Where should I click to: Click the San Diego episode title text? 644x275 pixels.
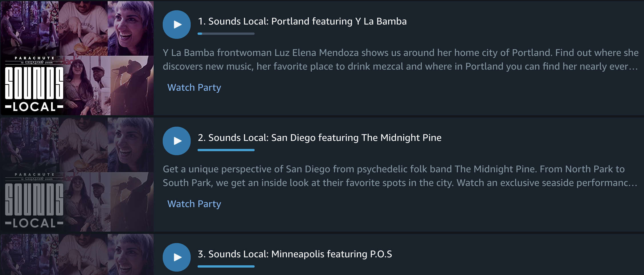(x=320, y=138)
